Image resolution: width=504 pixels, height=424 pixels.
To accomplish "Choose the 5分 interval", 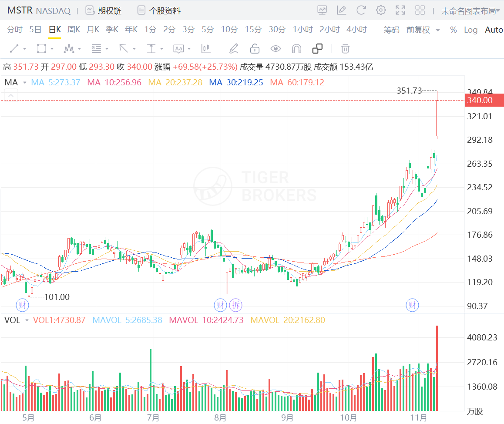I will pyautogui.click(x=208, y=30).
